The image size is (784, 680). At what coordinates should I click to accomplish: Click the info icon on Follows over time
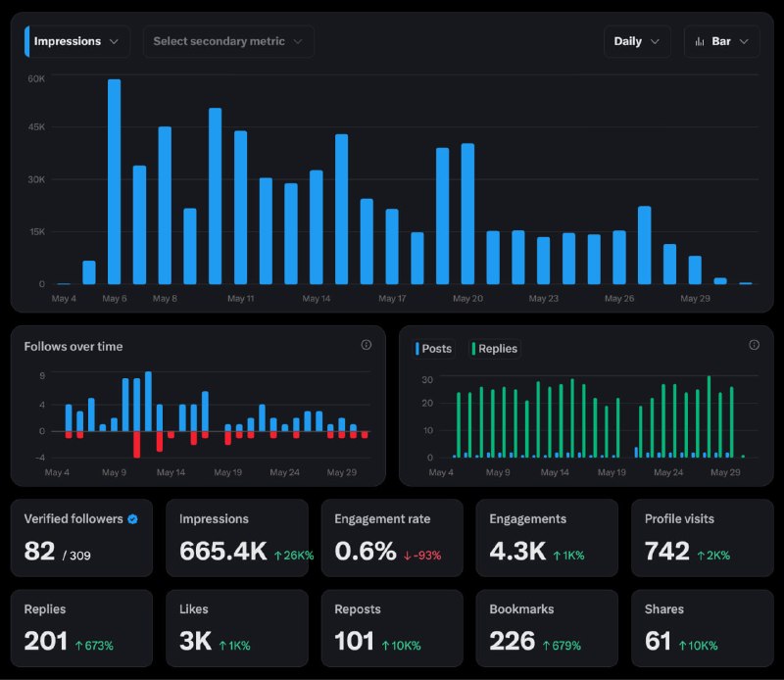366,345
